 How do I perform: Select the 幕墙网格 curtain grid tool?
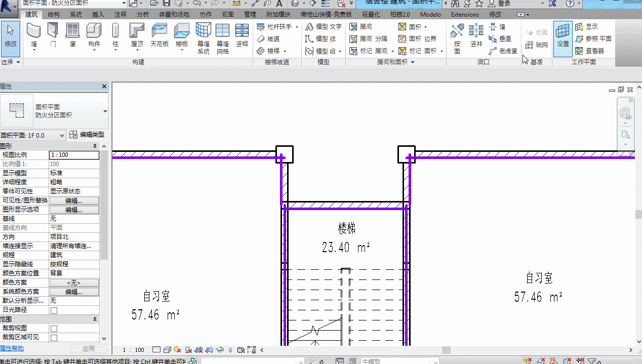223,38
